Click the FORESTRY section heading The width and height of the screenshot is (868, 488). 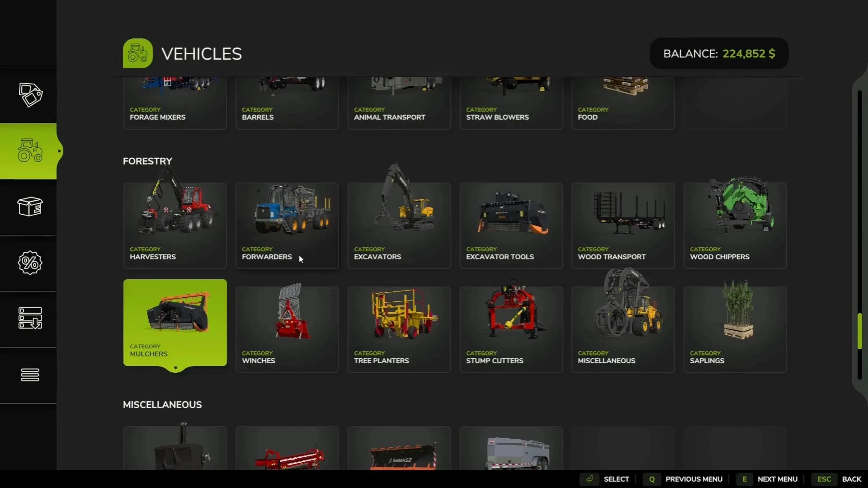click(x=147, y=161)
